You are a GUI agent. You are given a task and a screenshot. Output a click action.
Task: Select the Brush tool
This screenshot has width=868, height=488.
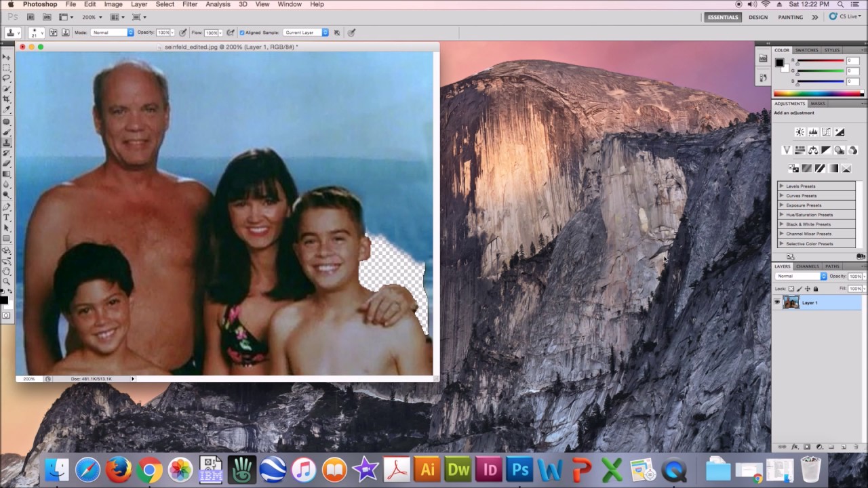7,132
